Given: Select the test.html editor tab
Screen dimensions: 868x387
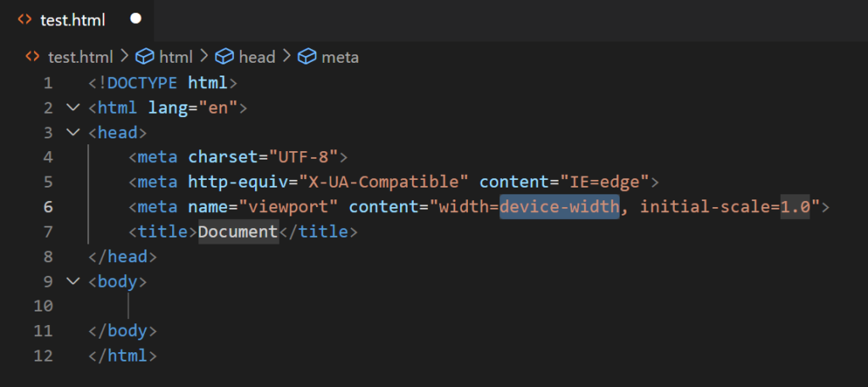Looking at the screenshot, I should (x=77, y=20).
